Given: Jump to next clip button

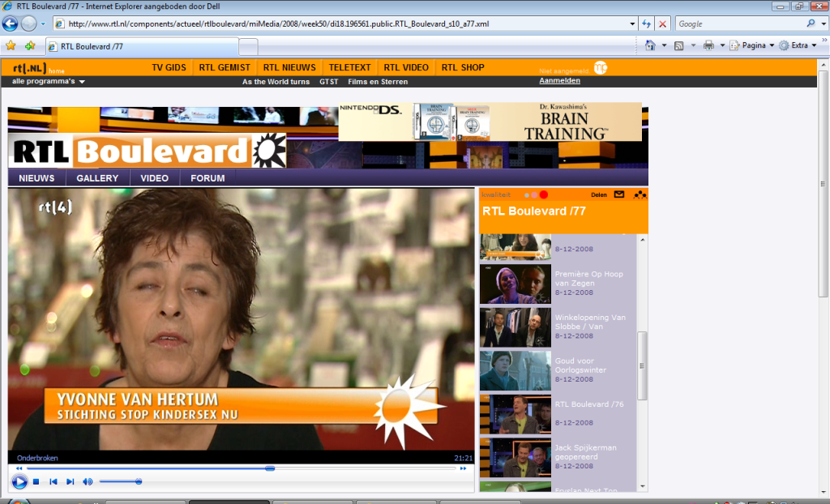Looking at the screenshot, I should (x=70, y=482).
